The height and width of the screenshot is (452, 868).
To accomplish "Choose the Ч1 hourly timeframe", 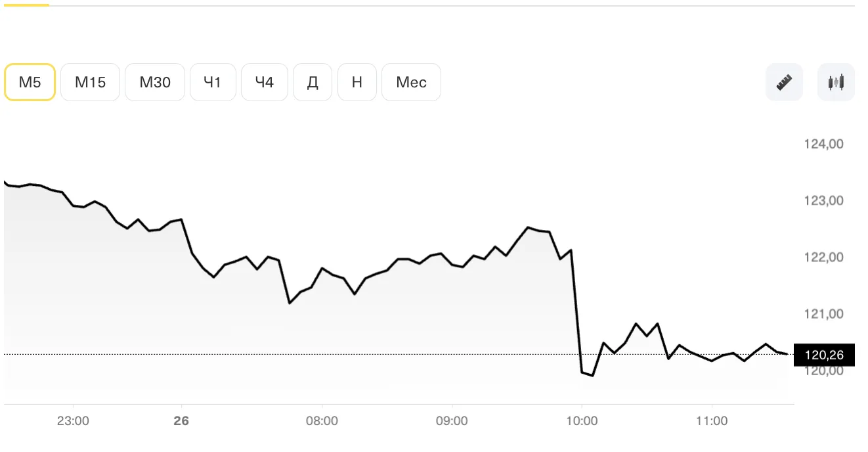I will point(213,82).
